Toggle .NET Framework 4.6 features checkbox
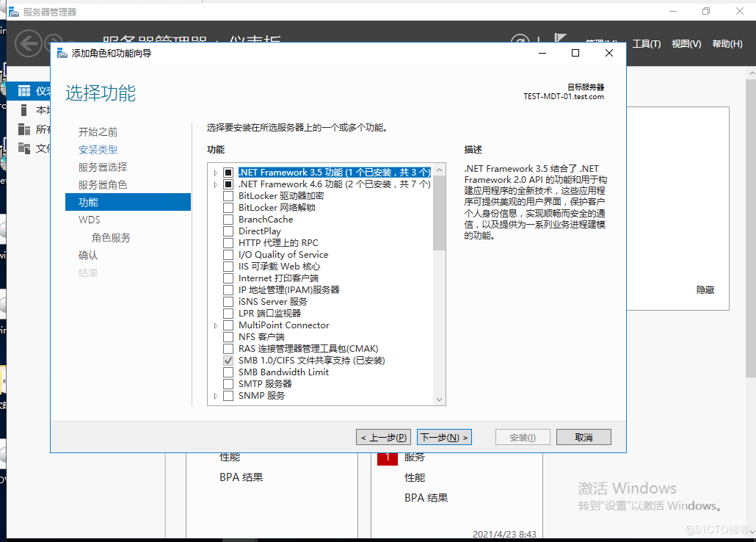Screen dimensions: 756x542 (x=228, y=184)
